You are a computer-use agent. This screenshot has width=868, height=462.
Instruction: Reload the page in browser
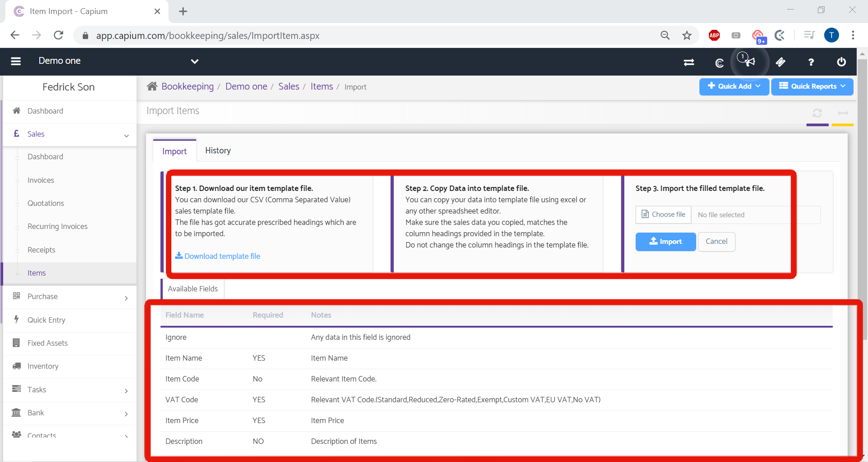click(x=58, y=35)
